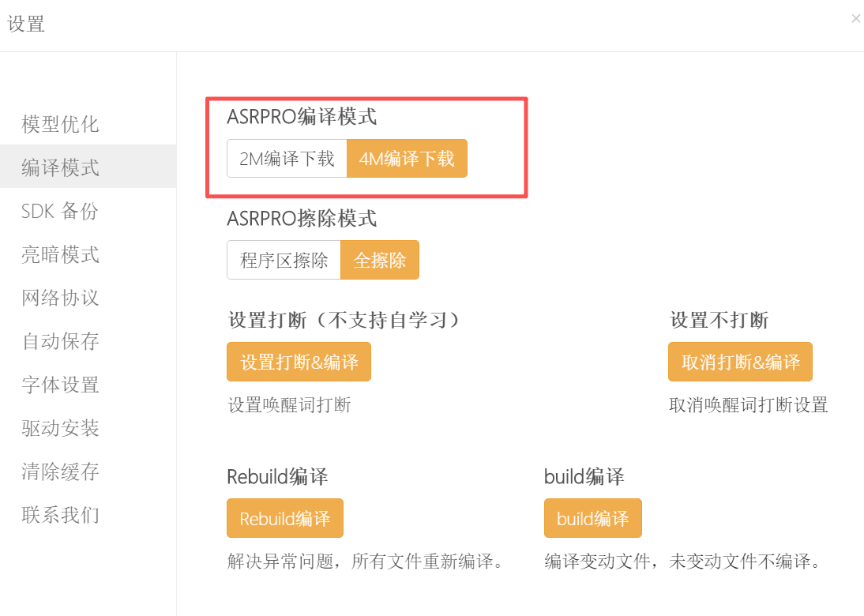Select the 4M编译下载 compile mode
This screenshot has width=864, height=616.
coord(407,158)
